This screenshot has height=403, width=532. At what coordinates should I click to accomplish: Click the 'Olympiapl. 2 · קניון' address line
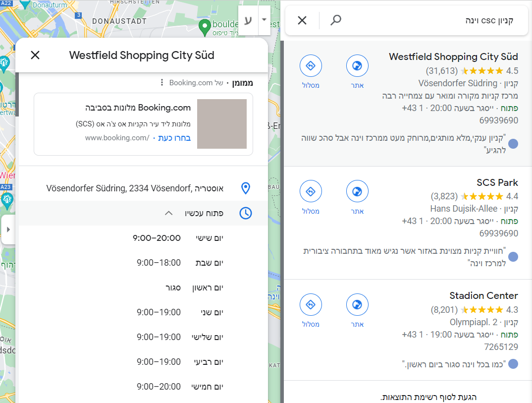click(x=484, y=322)
